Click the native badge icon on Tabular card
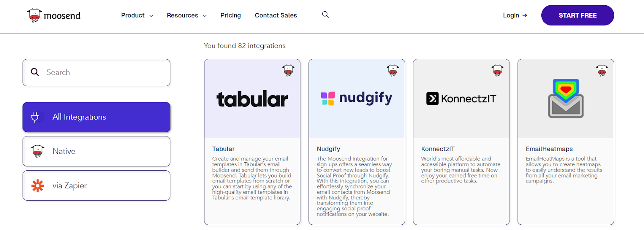 tap(288, 70)
